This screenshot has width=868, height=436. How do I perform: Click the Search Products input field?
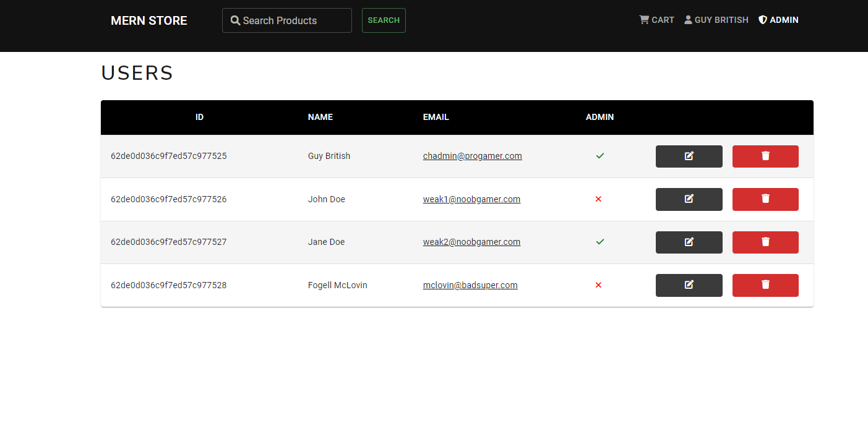click(287, 20)
